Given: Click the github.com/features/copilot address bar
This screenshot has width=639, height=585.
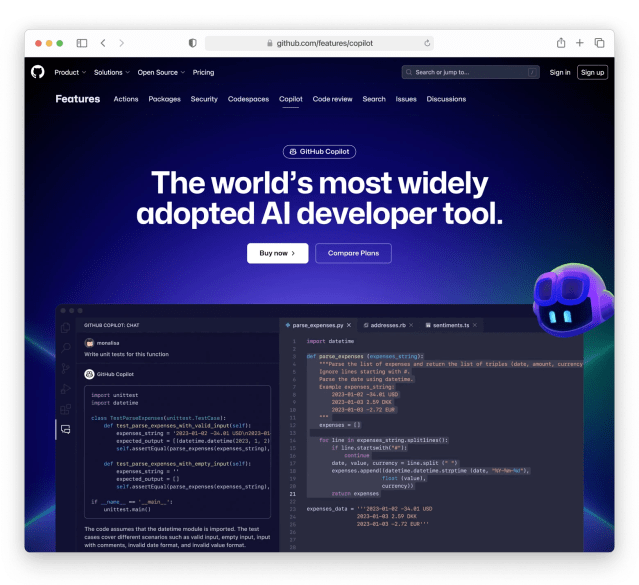Looking at the screenshot, I should click(x=319, y=43).
